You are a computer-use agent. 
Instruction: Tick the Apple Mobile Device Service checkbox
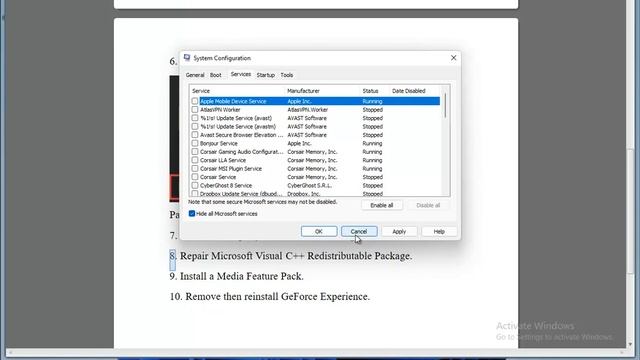[x=195, y=101]
